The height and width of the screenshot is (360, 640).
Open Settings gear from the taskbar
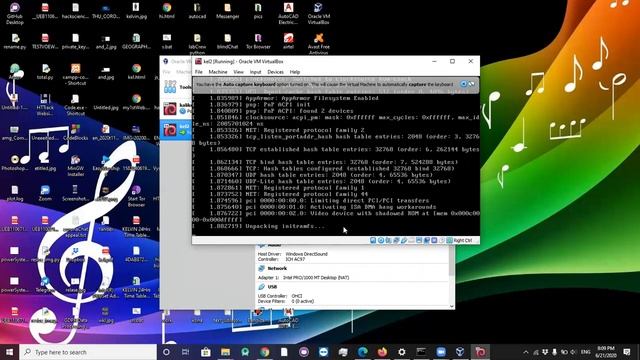(x=402, y=352)
